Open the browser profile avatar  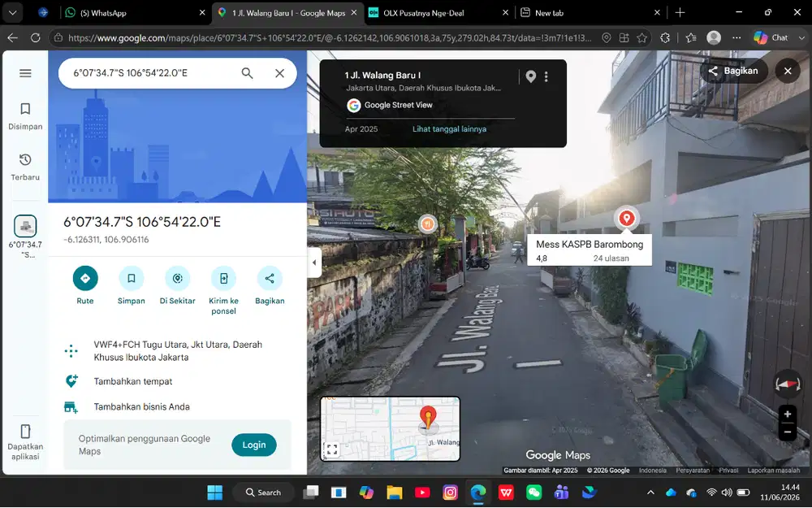coord(714,38)
